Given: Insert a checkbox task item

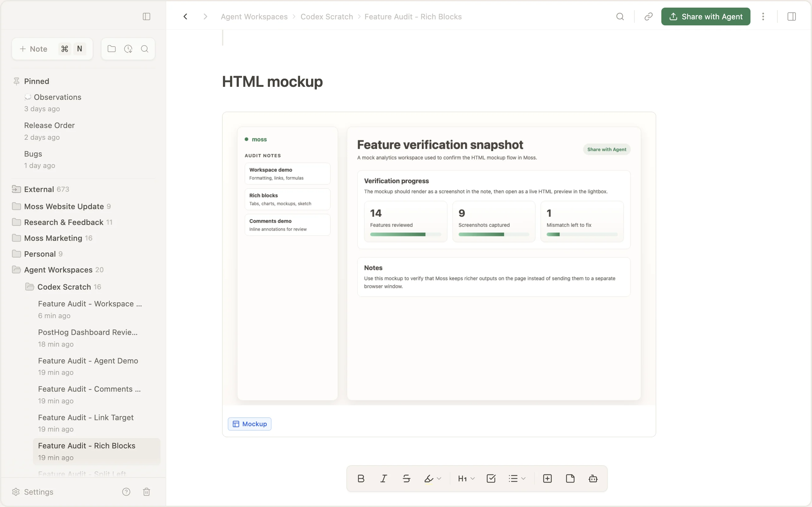Looking at the screenshot, I should [x=491, y=478].
